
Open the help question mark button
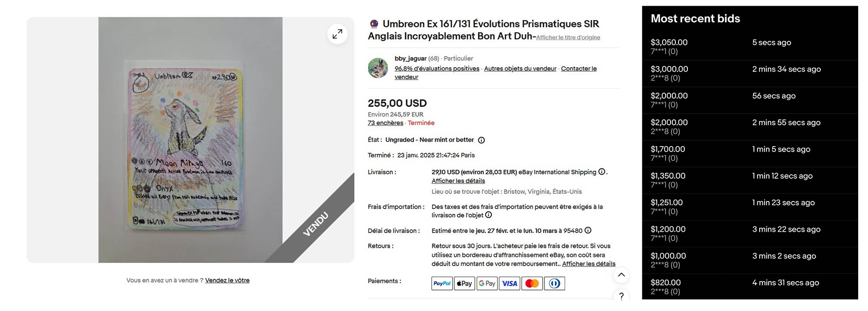pyautogui.click(x=621, y=296)
